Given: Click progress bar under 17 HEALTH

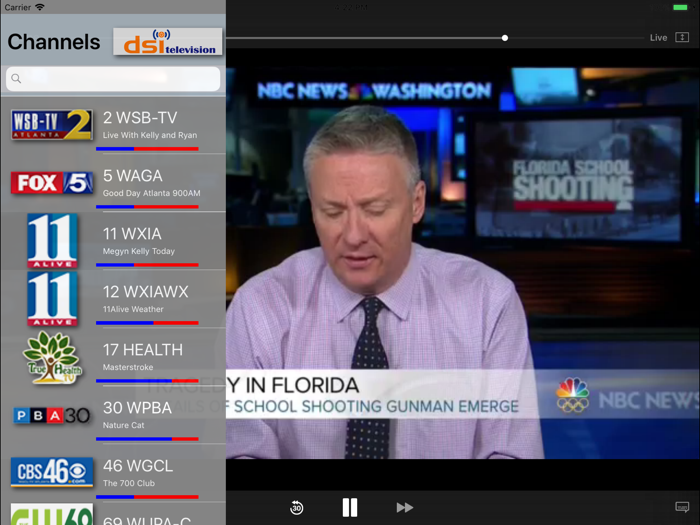Looking at the screenshot, I should tap(147, 381).
